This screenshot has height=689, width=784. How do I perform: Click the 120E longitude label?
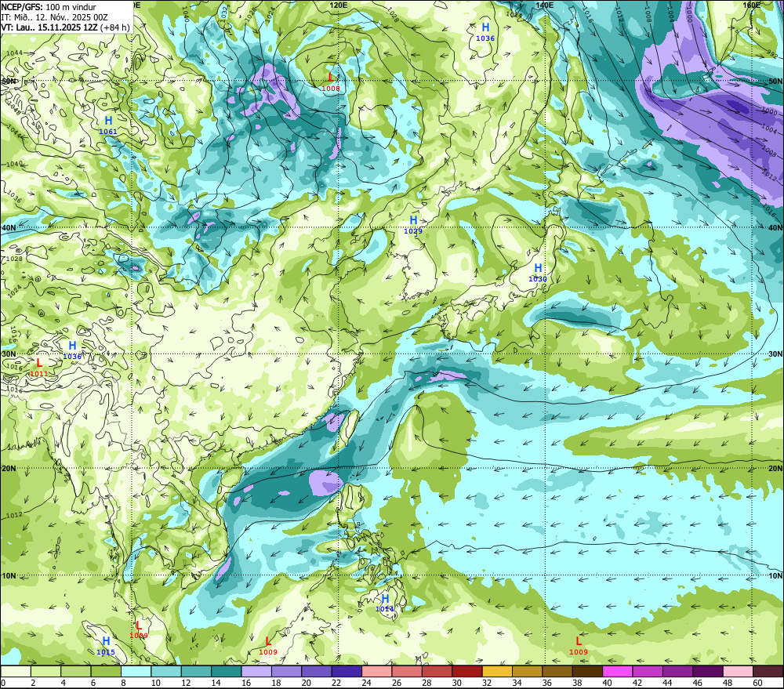click(x=339, y=5)
